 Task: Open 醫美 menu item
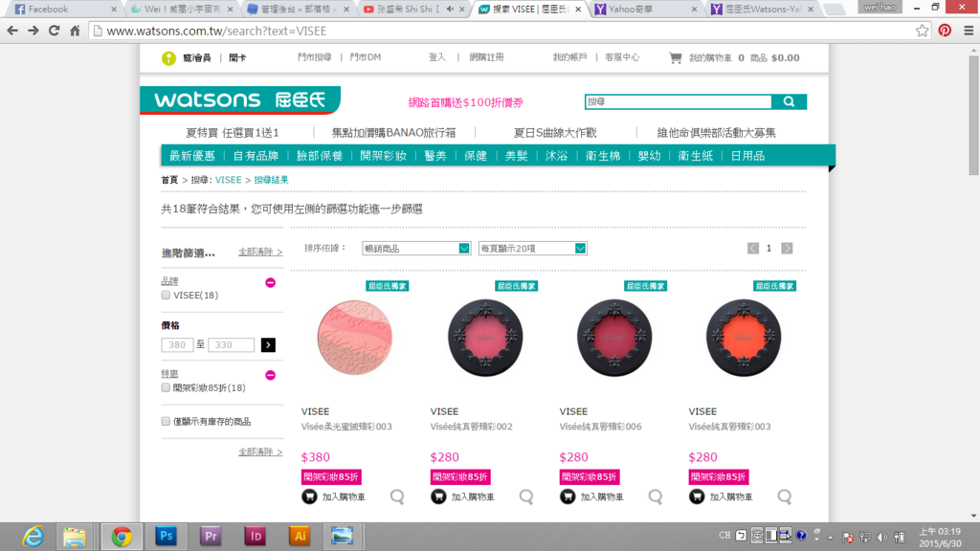(x=435, y=156)
